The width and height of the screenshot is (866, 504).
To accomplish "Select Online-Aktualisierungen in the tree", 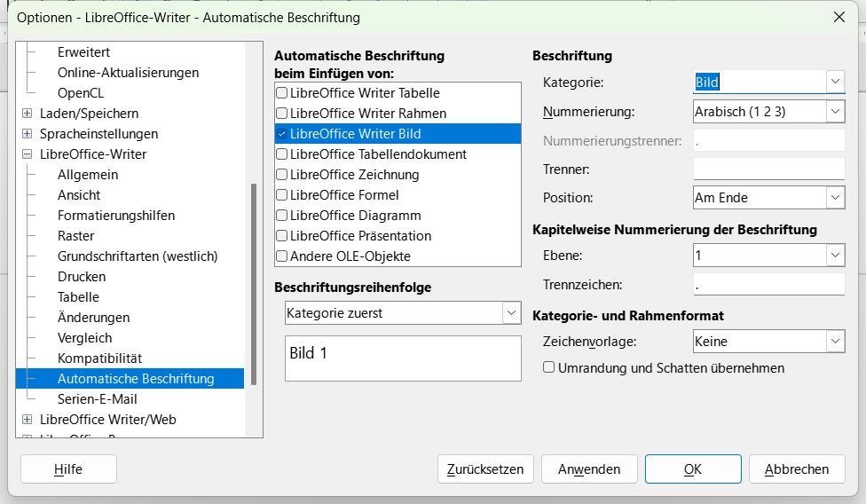I will [x=128, y=72].
